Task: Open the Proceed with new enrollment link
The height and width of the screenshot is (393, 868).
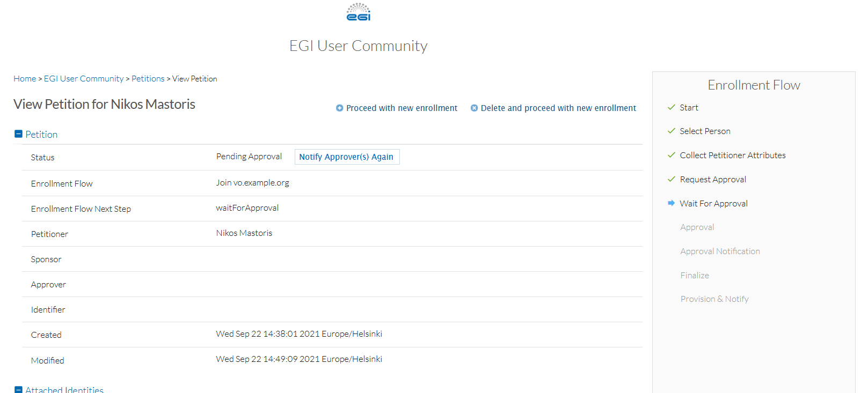Action: click(x=402, y=108)
